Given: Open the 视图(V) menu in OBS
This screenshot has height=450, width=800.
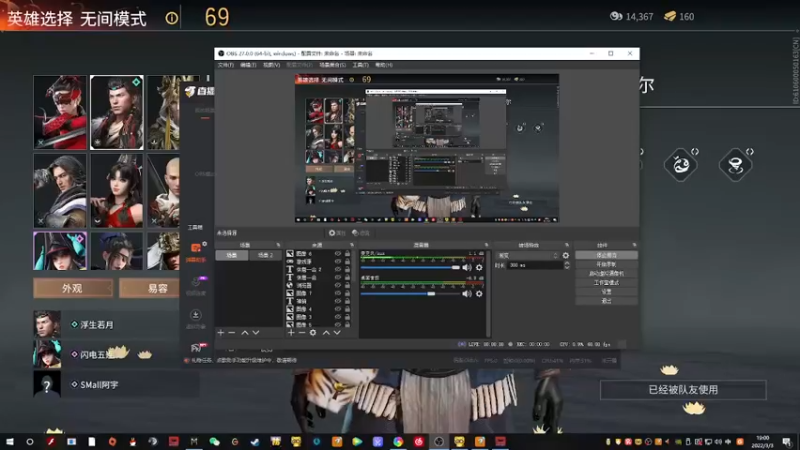Looking at the screenshot, I should [x=271, y=65].
